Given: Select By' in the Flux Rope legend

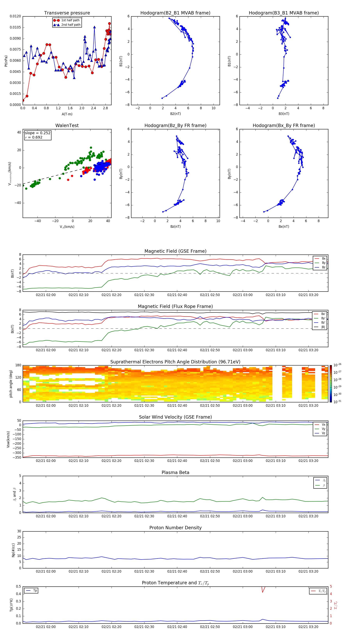Looking at the screenshot, I should [x=320, y=318].
